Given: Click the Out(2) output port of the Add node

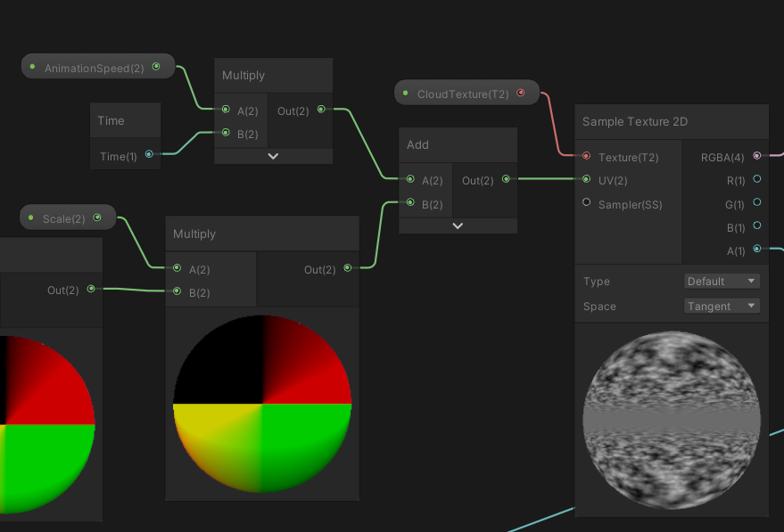Looking at the screenshot, I should coord(508,180).
